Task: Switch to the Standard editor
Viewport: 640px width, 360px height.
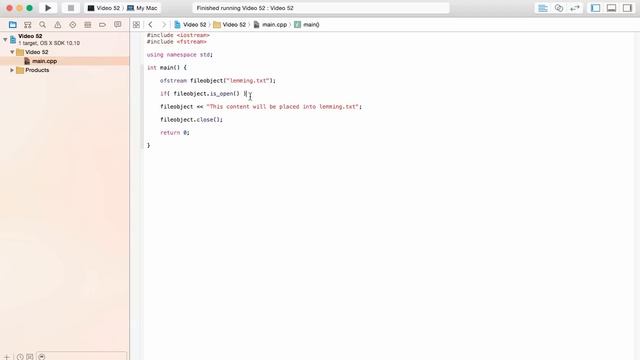Action: [542, 8]
